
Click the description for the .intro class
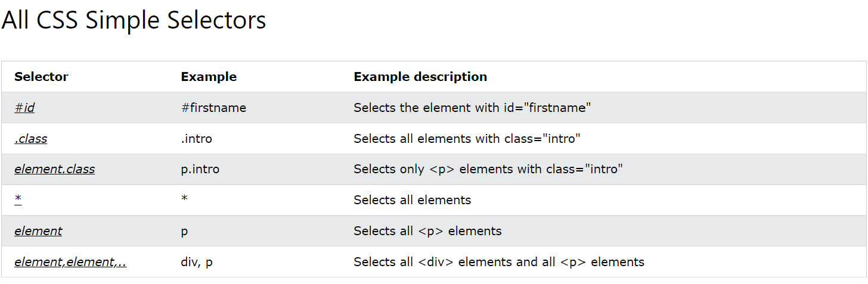(x=467, y=139)
